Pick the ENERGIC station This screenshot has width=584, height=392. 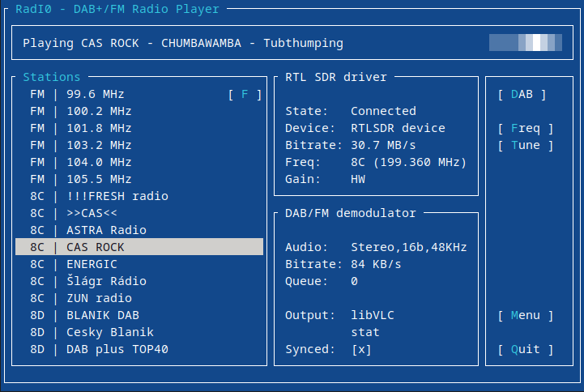(139, 264)
